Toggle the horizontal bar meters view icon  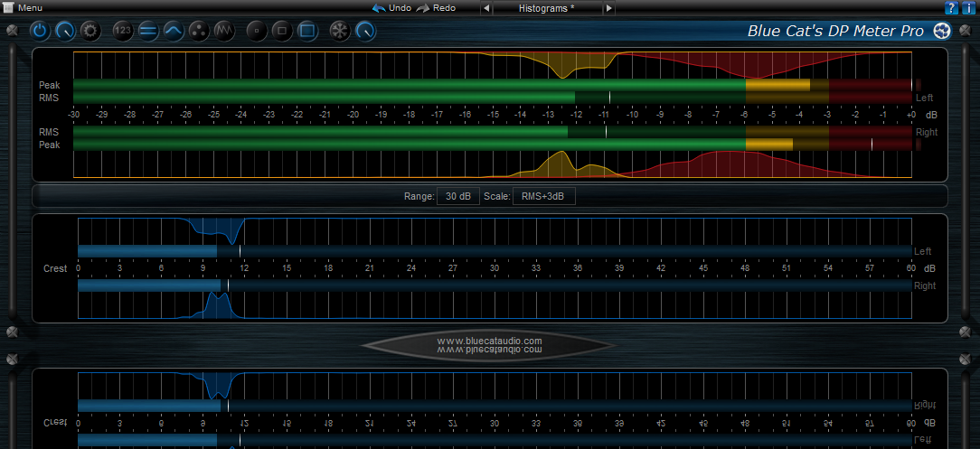[148, 31]
